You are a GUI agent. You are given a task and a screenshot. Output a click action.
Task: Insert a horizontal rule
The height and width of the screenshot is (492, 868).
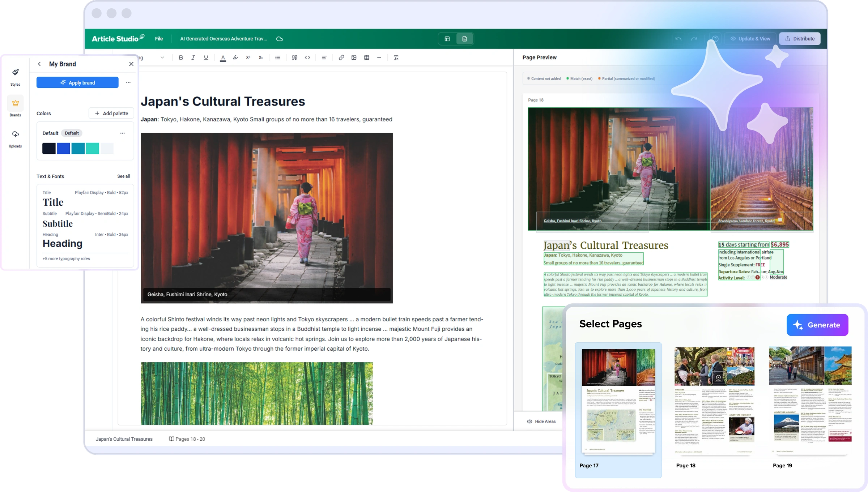tap(379, 57)
